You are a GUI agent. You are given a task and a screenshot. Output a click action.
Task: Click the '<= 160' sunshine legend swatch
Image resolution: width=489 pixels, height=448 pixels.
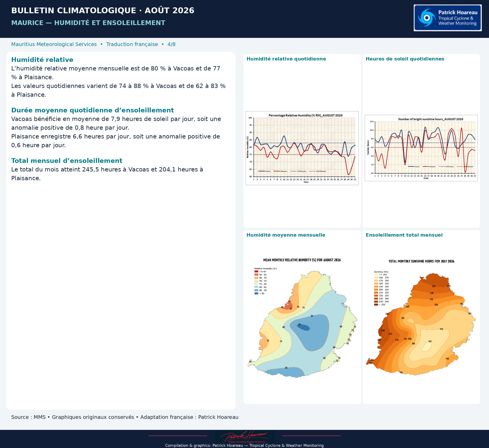point(376,275)
